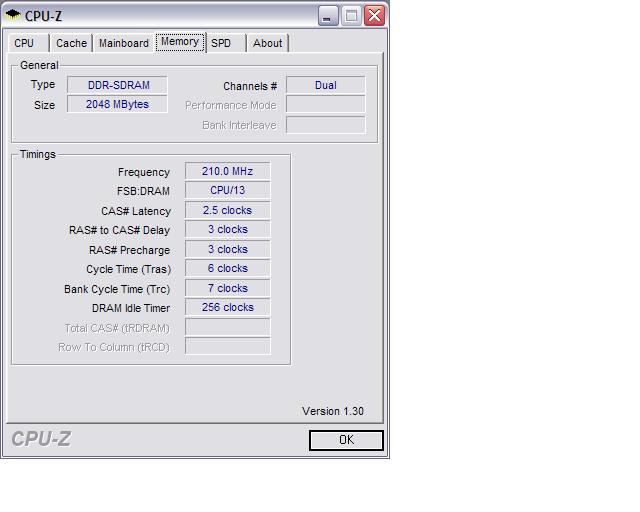This screenshot has height=512, width=640.
Task: Click the Version 1.30 text
Action: (333, 411)
